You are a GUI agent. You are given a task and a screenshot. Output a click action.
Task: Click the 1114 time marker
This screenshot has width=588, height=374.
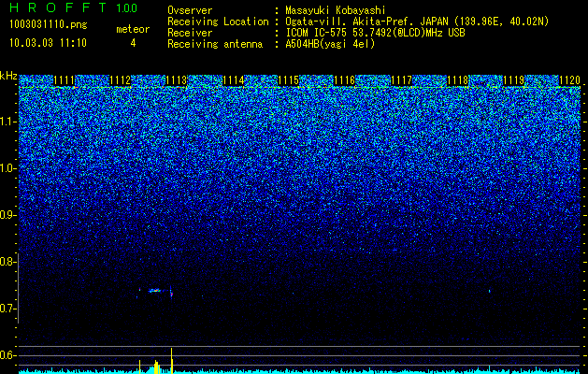[233, 79]
